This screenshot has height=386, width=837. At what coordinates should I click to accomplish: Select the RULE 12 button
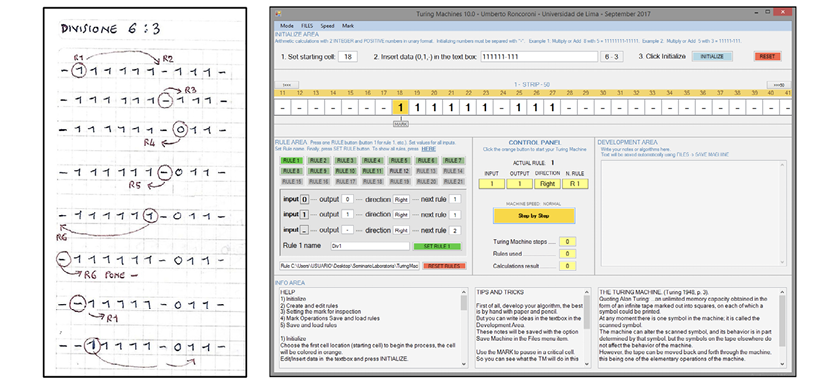click(399, 171)
